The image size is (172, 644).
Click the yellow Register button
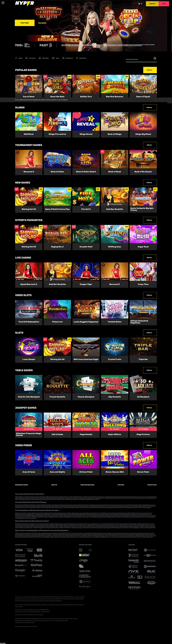click(152, 4)
